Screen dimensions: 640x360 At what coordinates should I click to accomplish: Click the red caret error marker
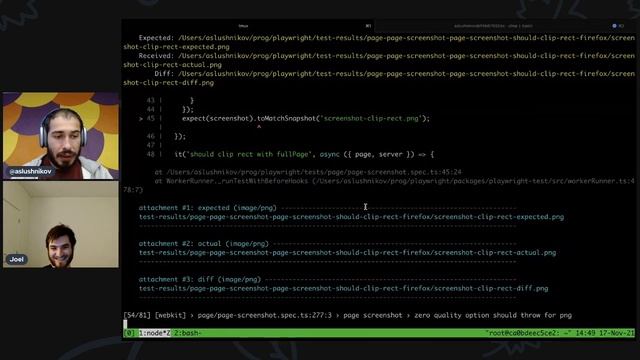[259, 127]
